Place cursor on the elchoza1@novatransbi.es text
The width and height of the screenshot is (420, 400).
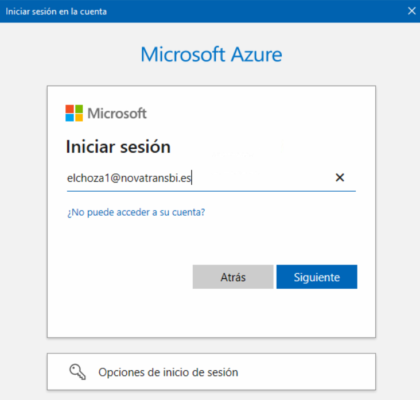point(129,178)
